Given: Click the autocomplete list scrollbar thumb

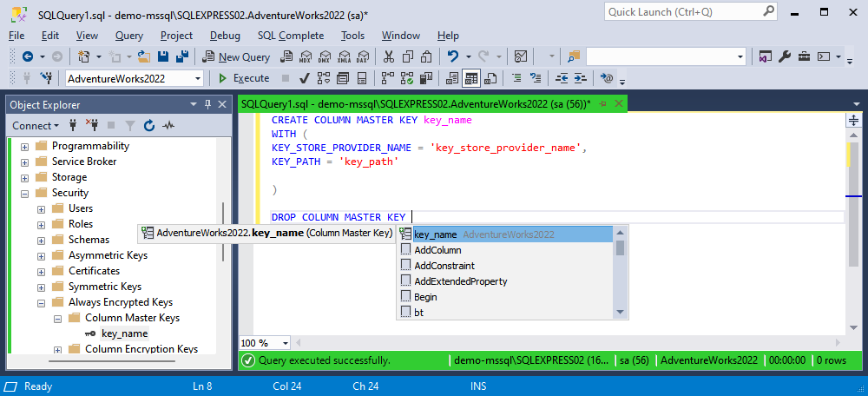Looking at the screenshot, I should click(620, 247).
